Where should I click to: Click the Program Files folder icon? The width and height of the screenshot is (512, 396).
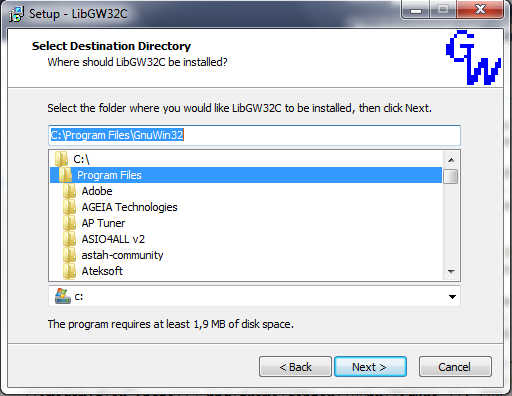65,175
